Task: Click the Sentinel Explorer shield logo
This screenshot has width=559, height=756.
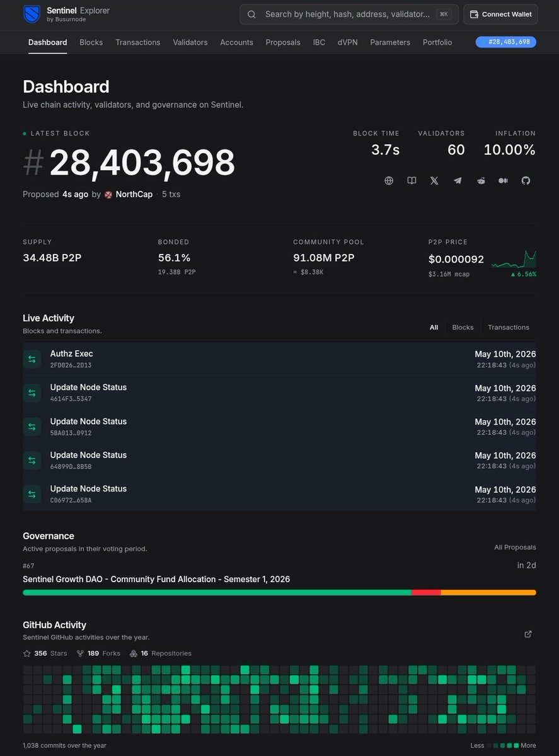Action: pyautogui.click(x=32, y=14)
